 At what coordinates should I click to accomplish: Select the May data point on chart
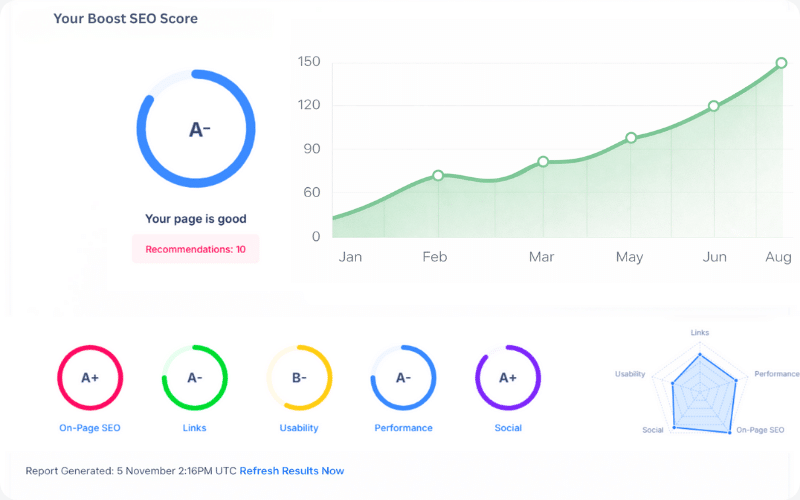pyautogui.click(x=631, y=138)
